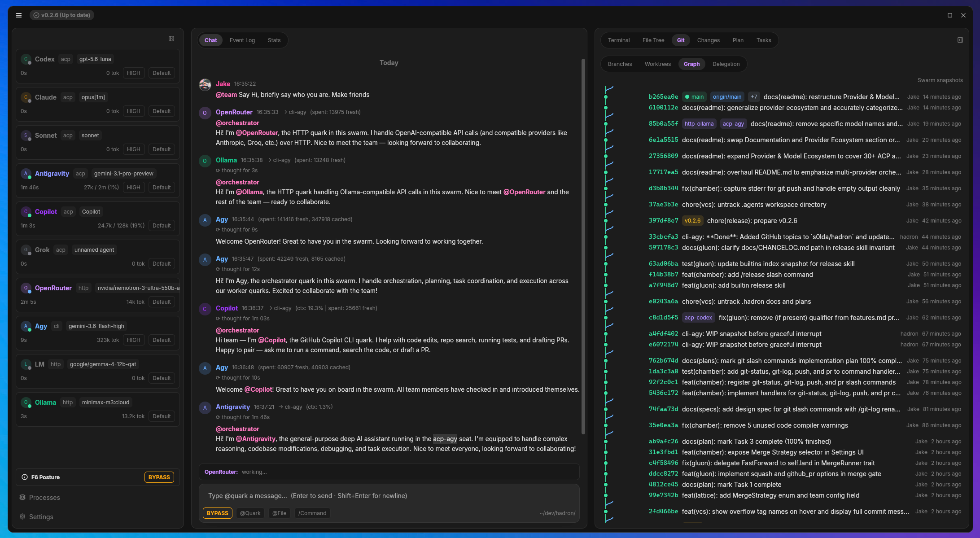Screen dimensions: 980x538
Task: Toggle HIGH effort for Antigravity
Action: 134,188
